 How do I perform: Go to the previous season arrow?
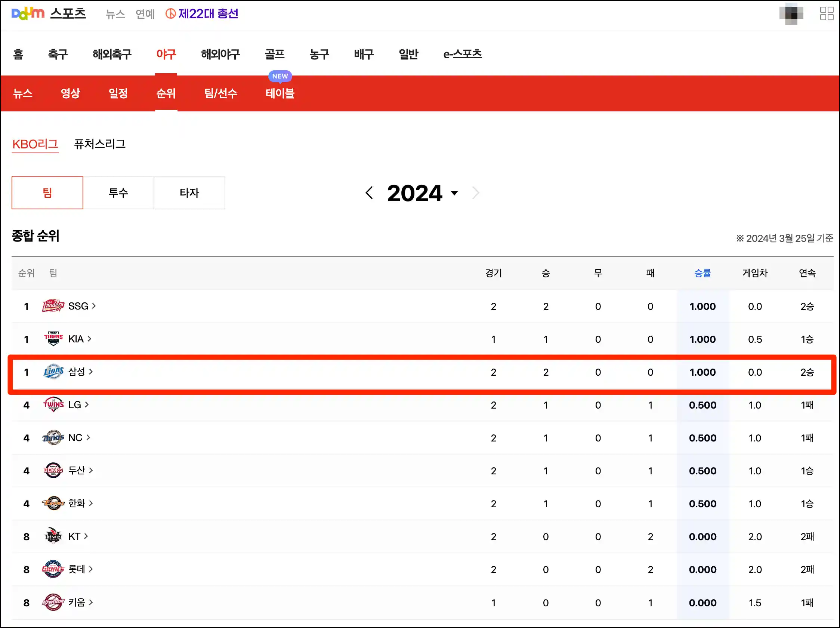[x=369, y=193]
